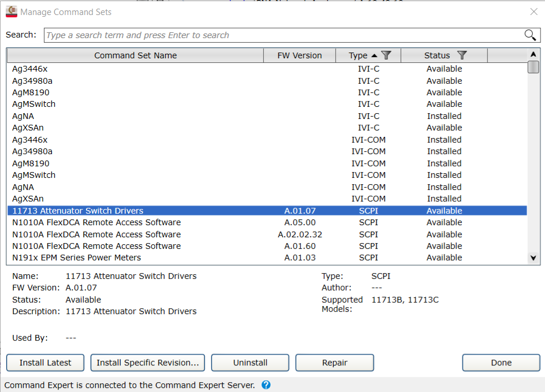Click the search magnifier icon
Image resolution: width=545 pixels, height=392 pixels.
click(x=530, y=35)
